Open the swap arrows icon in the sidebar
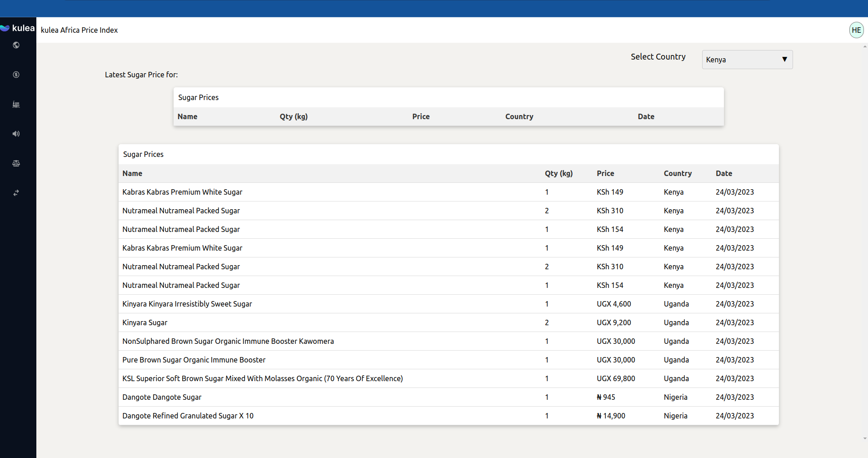The width and height of the screenshot is (868, 458). pyautogui.click(x=16, y=193)
